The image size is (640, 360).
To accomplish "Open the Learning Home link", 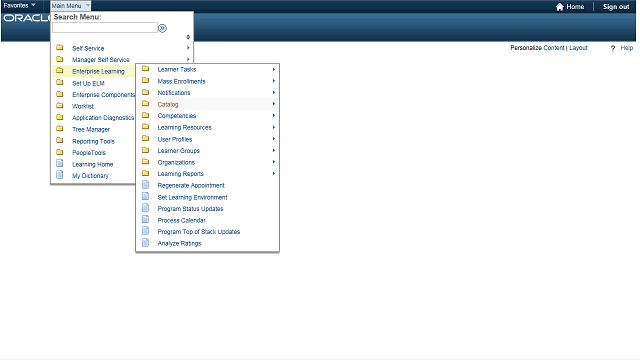I will [x=93, y=164].
